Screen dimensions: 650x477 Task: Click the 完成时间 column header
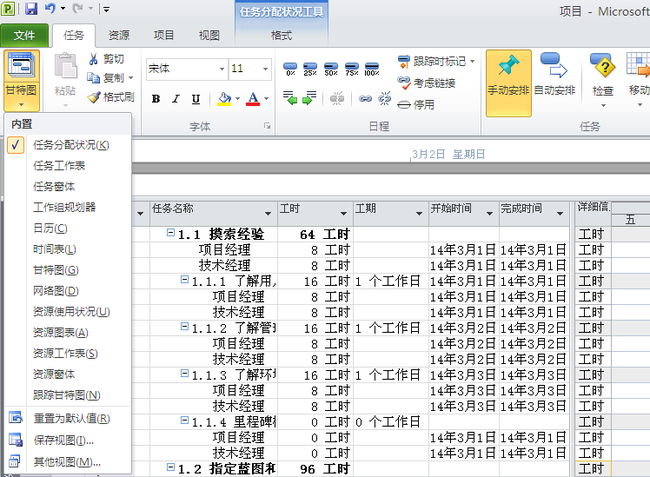[x=534, y=213]
